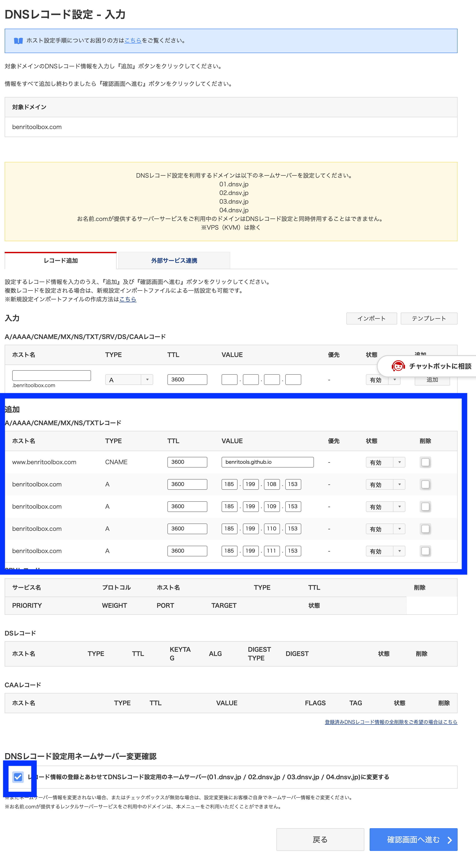Open TYPE dropdown in the input row

point(129,380)
